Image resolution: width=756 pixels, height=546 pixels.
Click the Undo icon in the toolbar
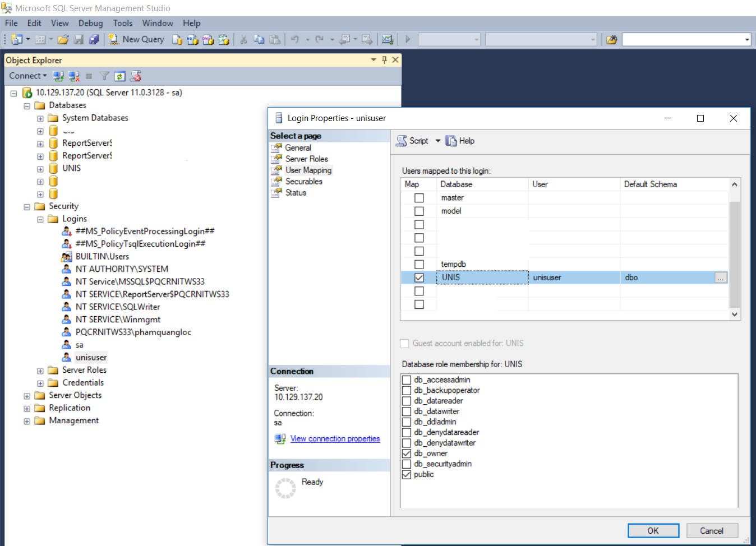click(295, 39)
